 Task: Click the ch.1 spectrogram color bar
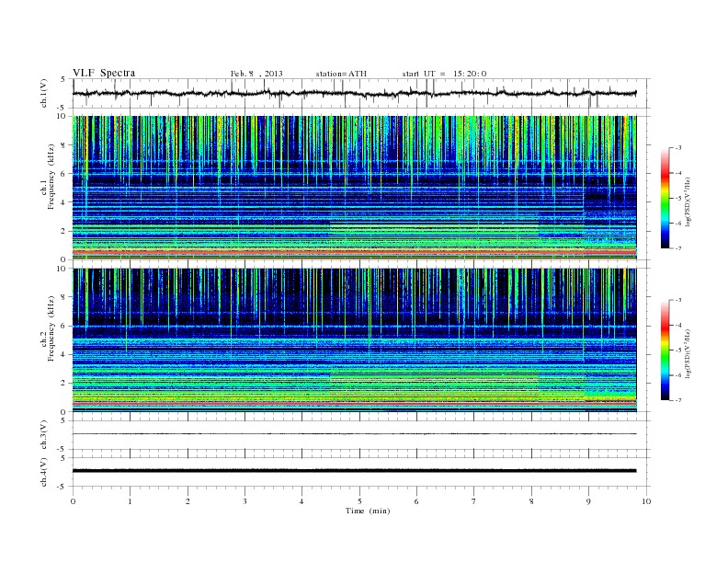pos(665,199)
